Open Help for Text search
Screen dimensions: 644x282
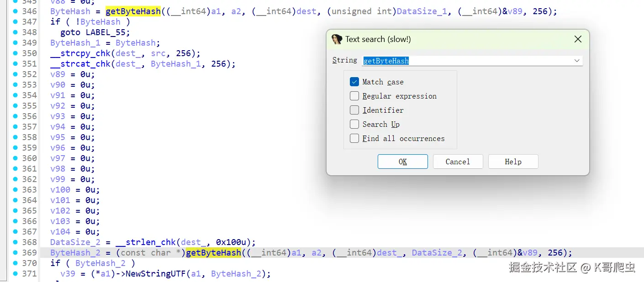[x=513, y=162]
